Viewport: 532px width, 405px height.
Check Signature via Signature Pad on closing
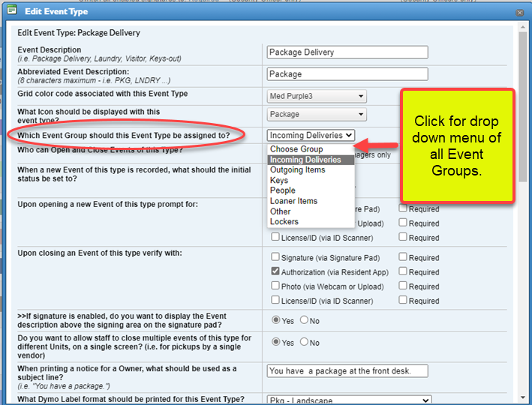(275, 256)
